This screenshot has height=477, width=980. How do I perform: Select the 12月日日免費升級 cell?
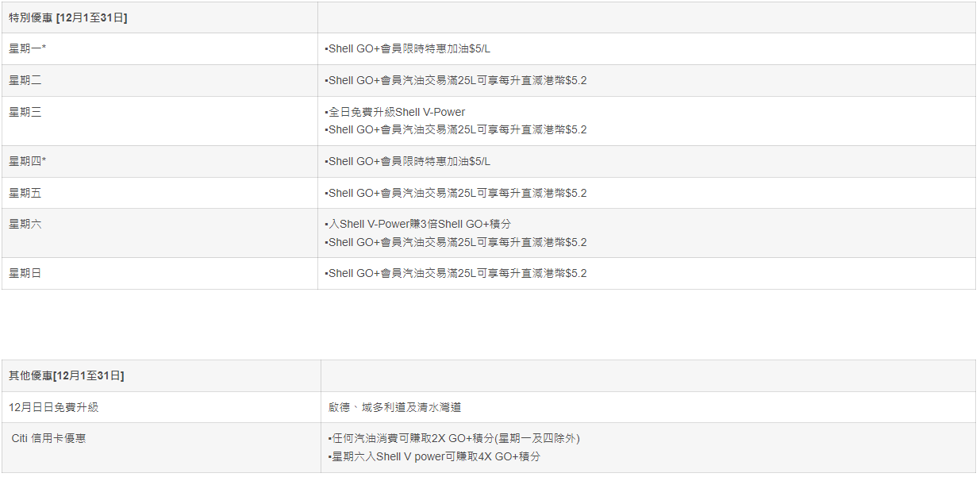coord(54,407)
